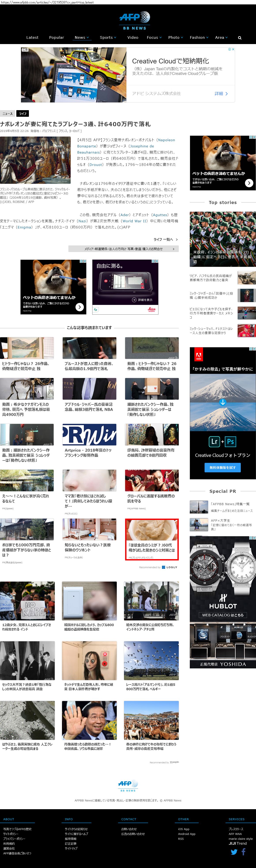Open the お問い合わせ footer link
This screenshot has height=868, width=256.
point(129,829)
